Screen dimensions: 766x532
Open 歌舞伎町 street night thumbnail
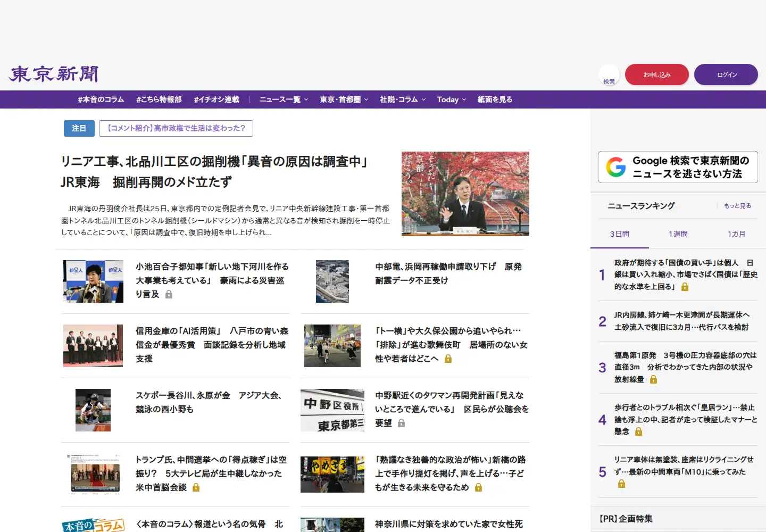(332, 346)
